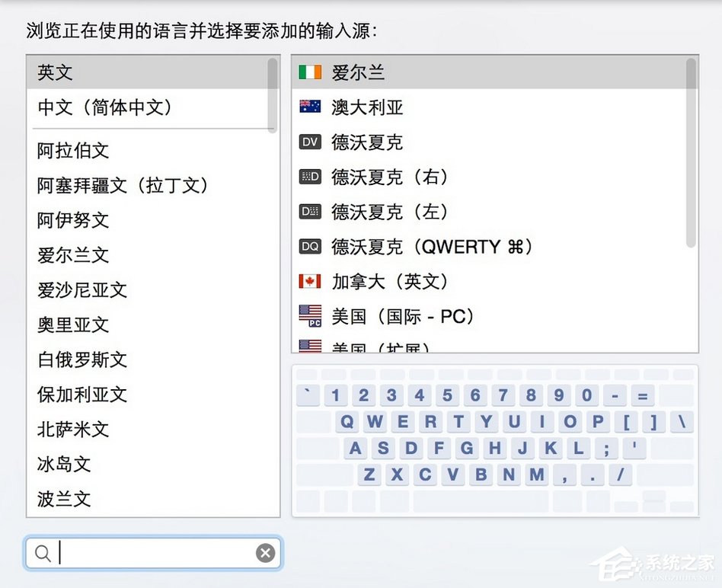Click the Canada flag icon
Screen dimensions: 722x588
[309, 281]
